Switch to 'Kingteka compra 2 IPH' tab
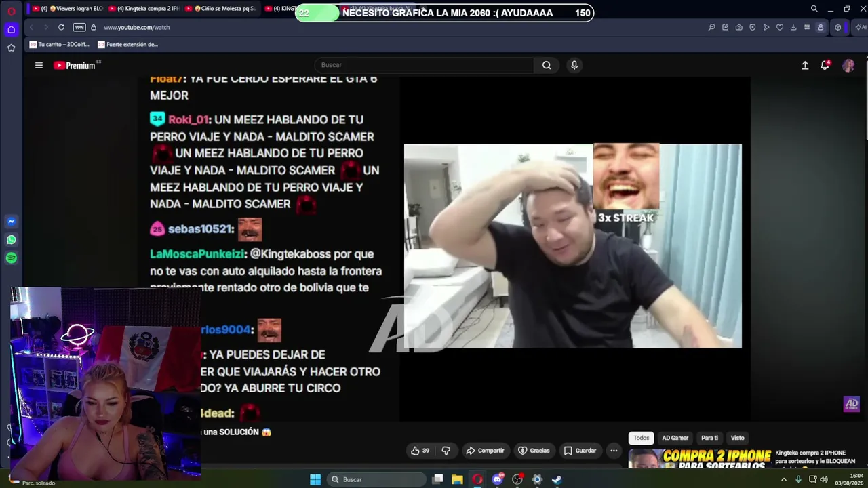 coord(144,9)
